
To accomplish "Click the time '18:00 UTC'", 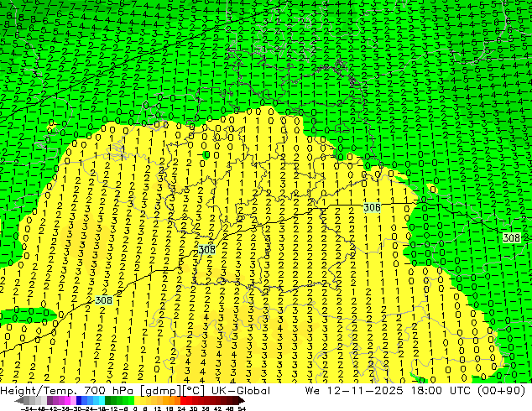I will tap(443, 391).
